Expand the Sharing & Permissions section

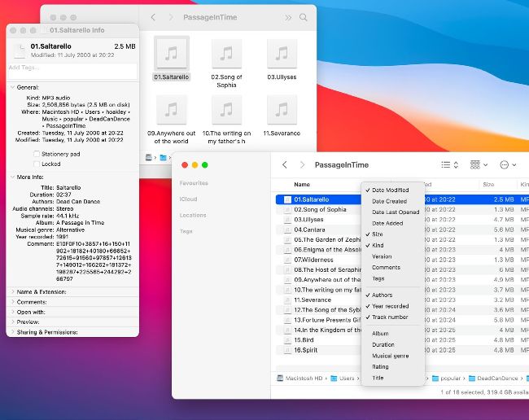pyautogui.click(x=11, y=332)
